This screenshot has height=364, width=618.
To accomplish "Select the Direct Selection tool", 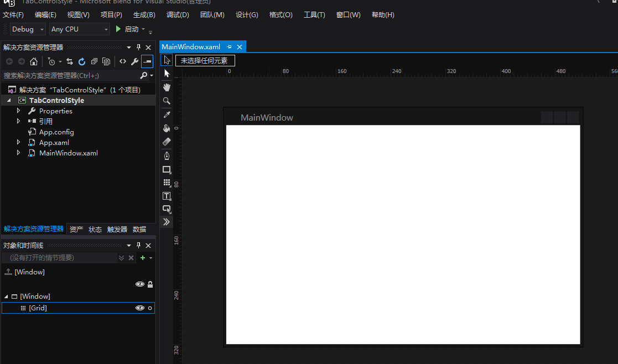I will [x=167, y=74].
